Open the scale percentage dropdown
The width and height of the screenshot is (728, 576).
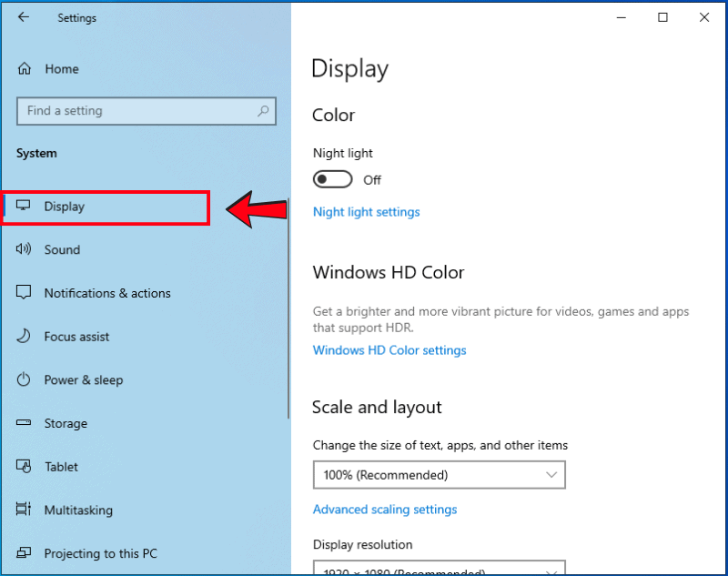pos(439,475)
